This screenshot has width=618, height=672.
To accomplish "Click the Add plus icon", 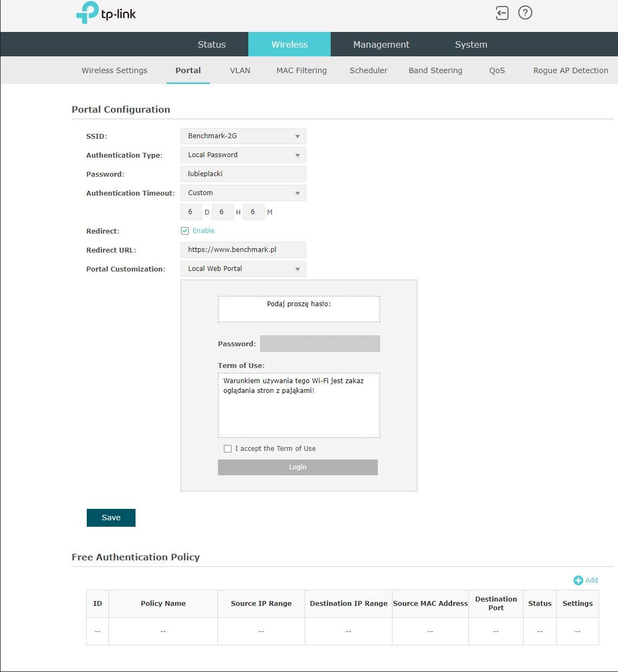I will click(x=578, y=580).
